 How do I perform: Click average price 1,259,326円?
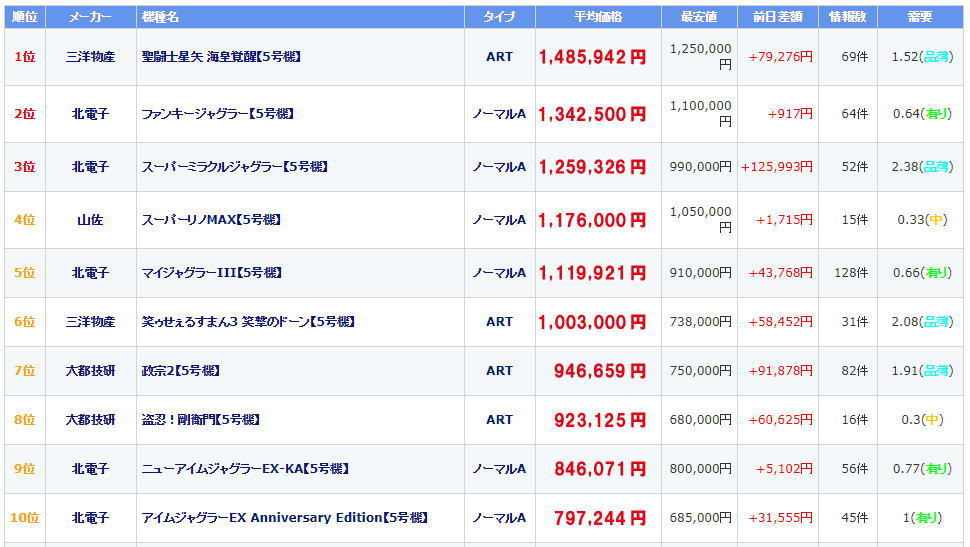(x=592, y=167)
